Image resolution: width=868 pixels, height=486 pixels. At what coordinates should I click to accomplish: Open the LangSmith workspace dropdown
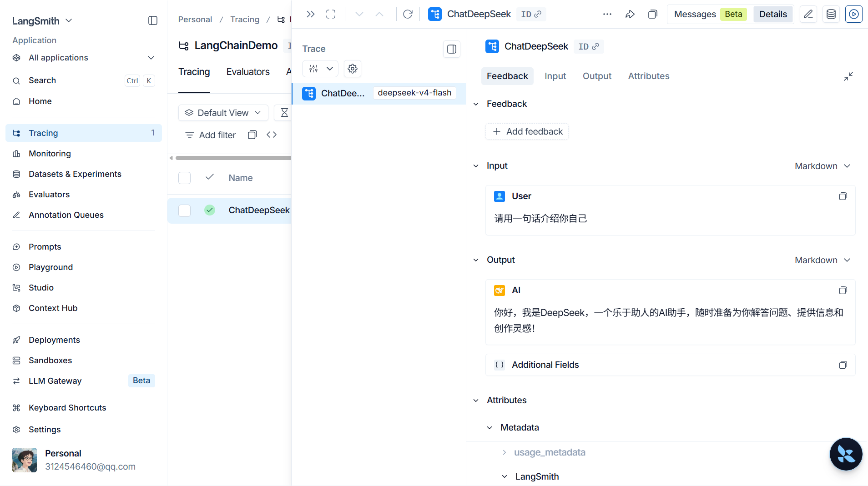(42, 21)
